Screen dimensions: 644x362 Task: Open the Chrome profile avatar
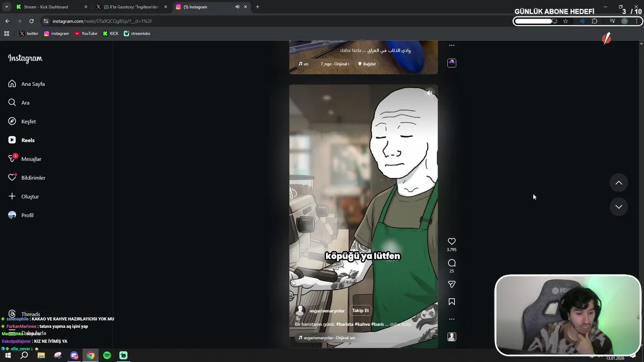click(x=624, y=21)
